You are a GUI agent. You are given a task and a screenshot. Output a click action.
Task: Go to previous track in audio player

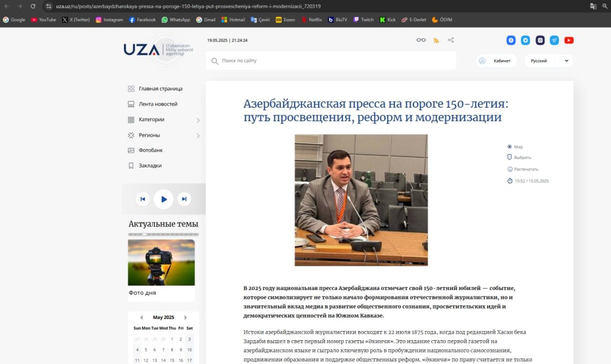click(142, 199)
